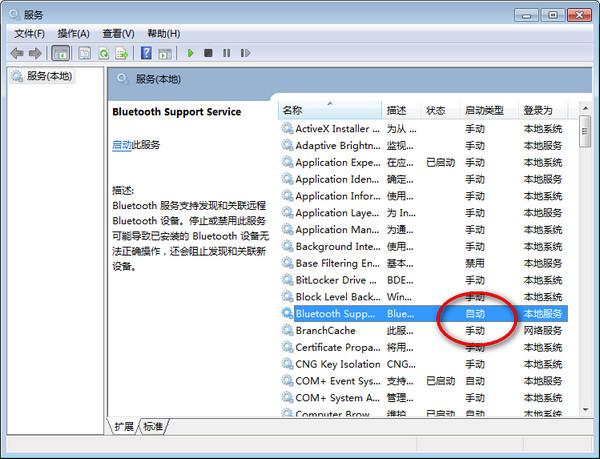Click the Pause Service toolbar icon

(x=227, y=53)
